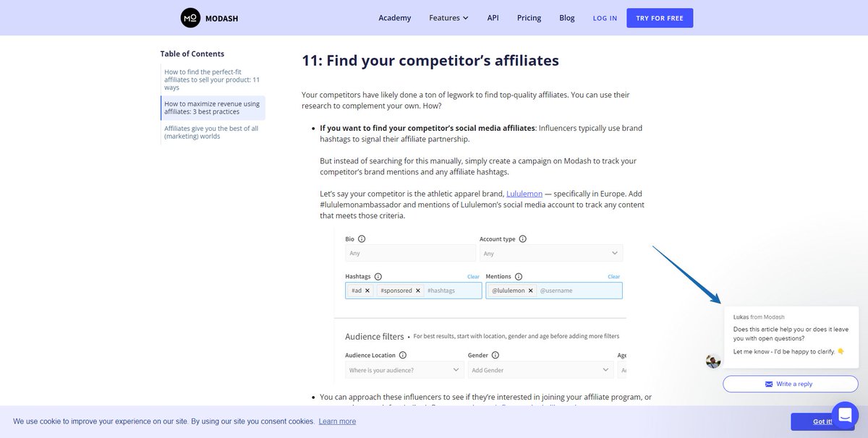Image resolution: width=868 pixels, height=438 pixels.
Task: Click the 'Table of Contents' heading
Action: click(192, 53)
